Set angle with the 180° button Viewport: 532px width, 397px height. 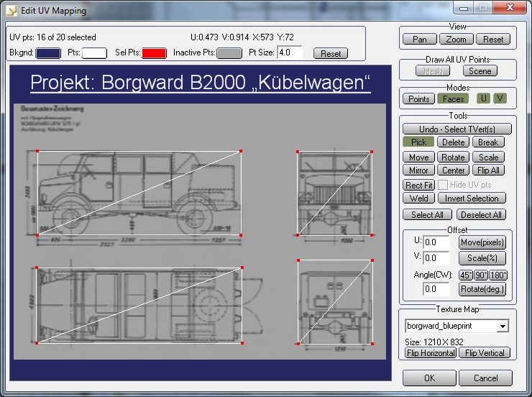click(498, 275)
